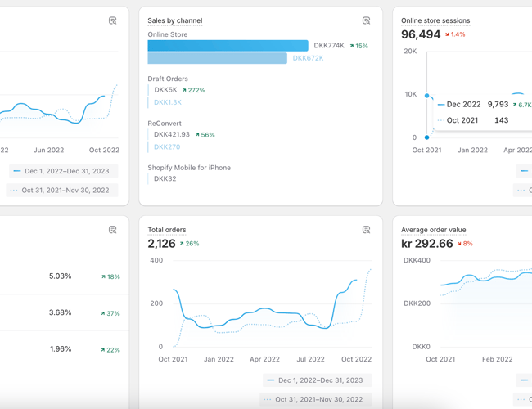Screen dimensions: 532x409
Task: Toggle Dec 1, 2022 legend under Total orders
Action: [x=316, y=380]
